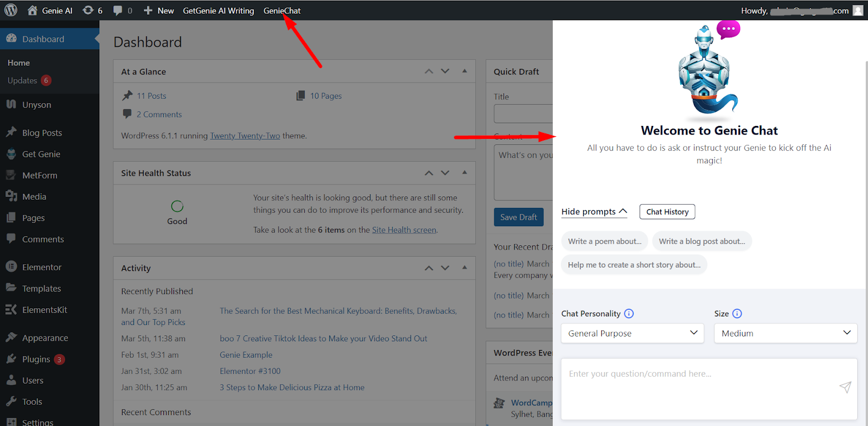This screenshot has width=868, height=426.
Task: Open Tools in the sidebar
Action: tap(49, 402)
